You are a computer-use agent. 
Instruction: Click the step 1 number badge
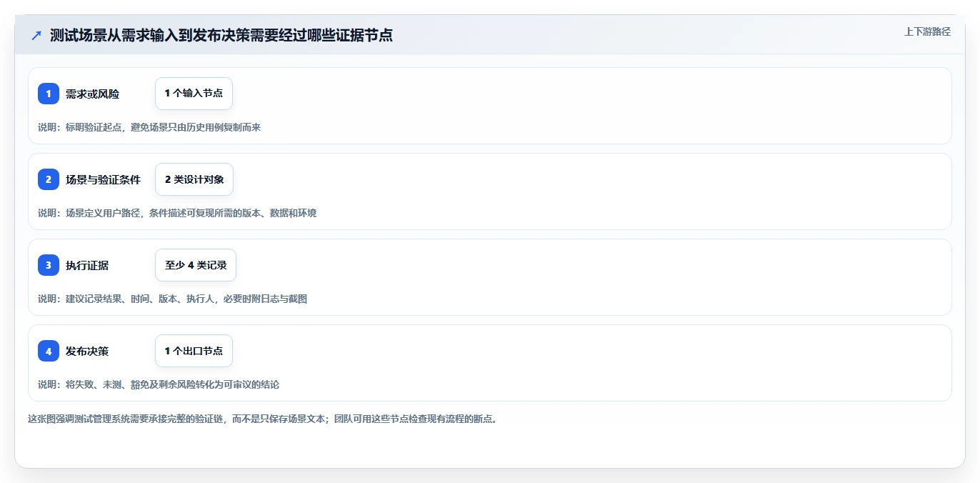[x=49, y=94]
